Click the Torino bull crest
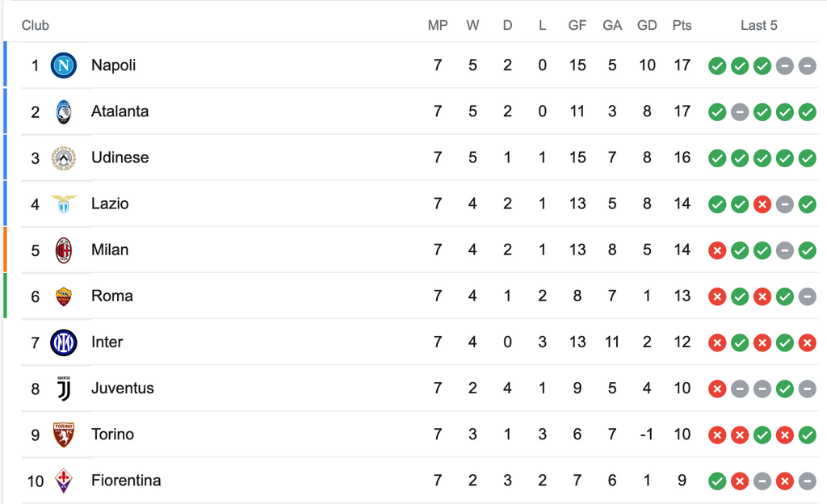The width and height of the screenshot is (827, 504). (63, 435)
